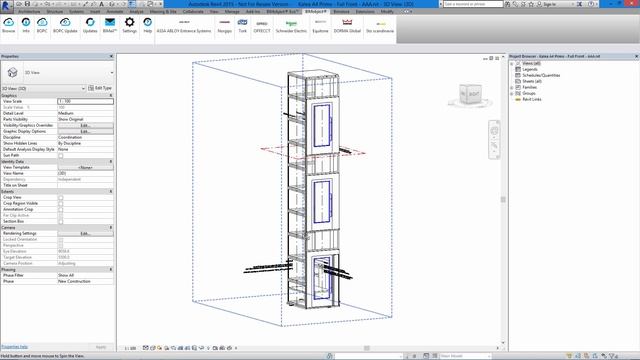Open Settings gear in the ribbon

[129, 25]
